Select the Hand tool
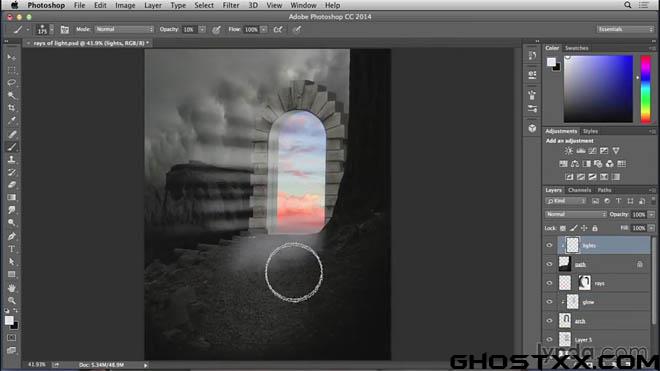The height and width of the screenshot is (371, 660). [x=11, y=288]
